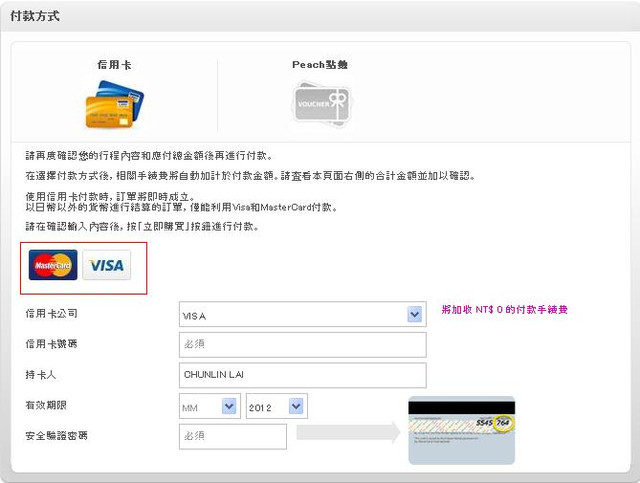Viewport: 640px width, 483px height.
Task: Click the 請再度確認您的行程內容 line
Action: (x=149, y=156)
